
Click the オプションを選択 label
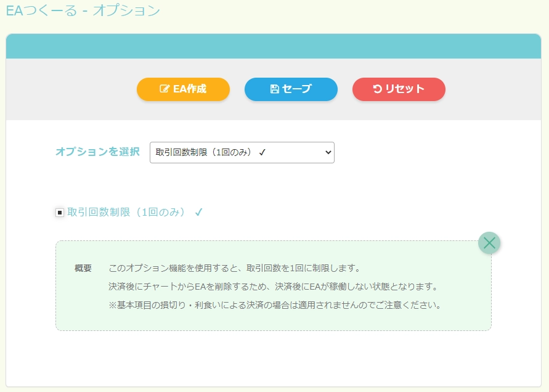97,152
